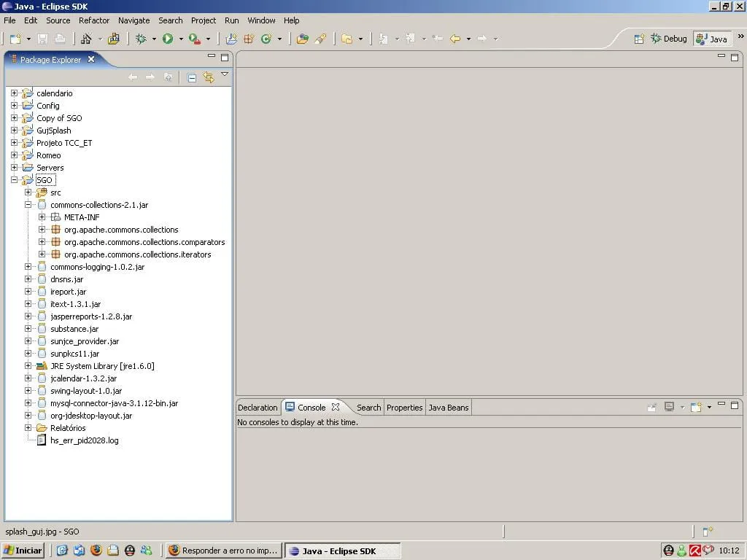Click the New Java Package icon
This screenshot has width=747, height=560.
pyautogui.click(x=249, y=39)
